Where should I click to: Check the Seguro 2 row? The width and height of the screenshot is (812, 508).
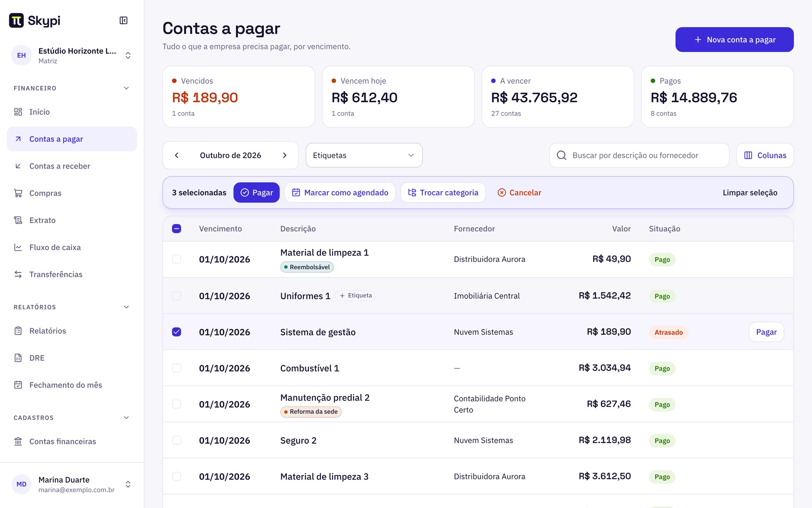177,440
